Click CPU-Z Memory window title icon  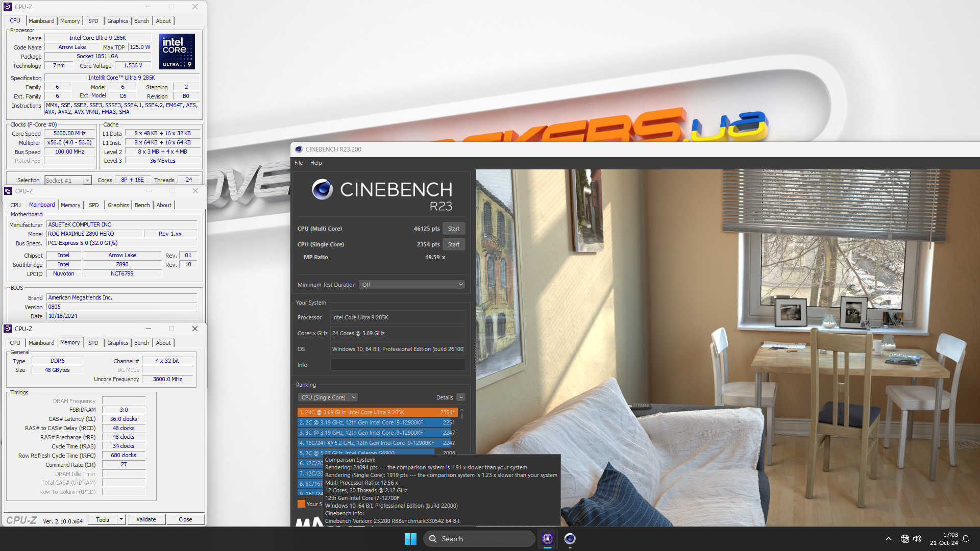(x=8, y=329)
